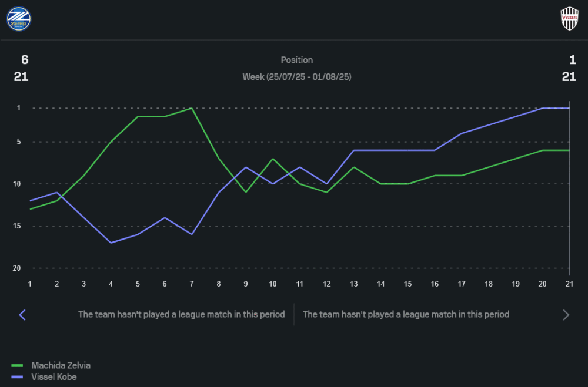Image resolution: width=588 pixels, height=387 pixels.
Task: Click the Vissel Kobe team crest
Action: (x=569, y=18)
